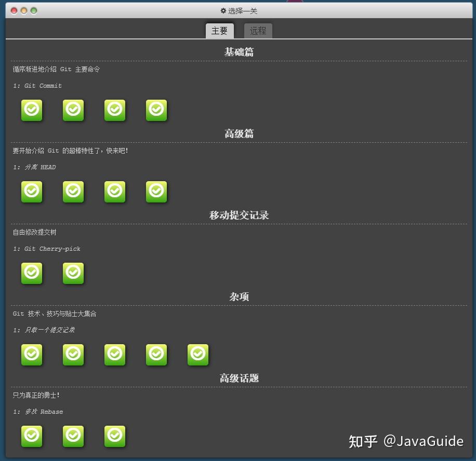
Task: Open second level icon under 基础篇
Action: pyautogui.click(x=73, y=110)
